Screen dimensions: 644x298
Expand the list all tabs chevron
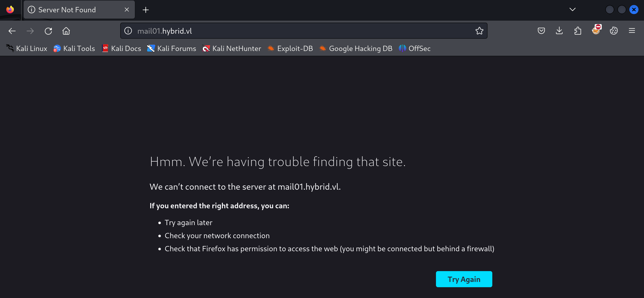tap(572, 10)
